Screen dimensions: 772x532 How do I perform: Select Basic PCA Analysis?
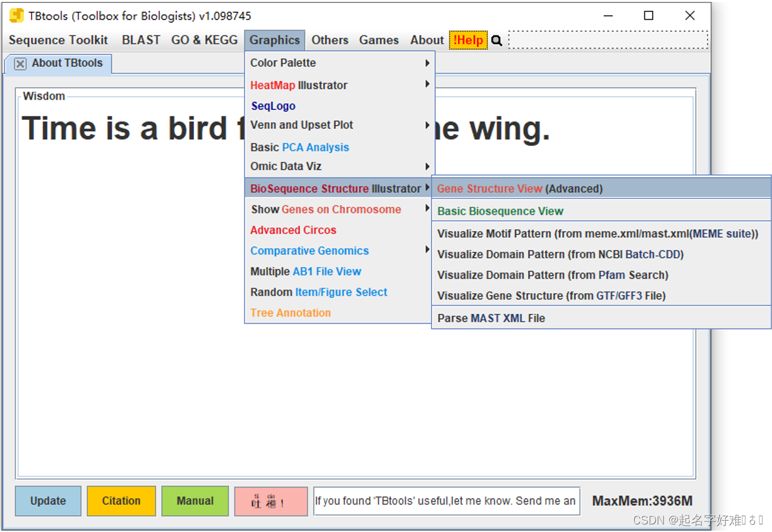tap(340, 147)
